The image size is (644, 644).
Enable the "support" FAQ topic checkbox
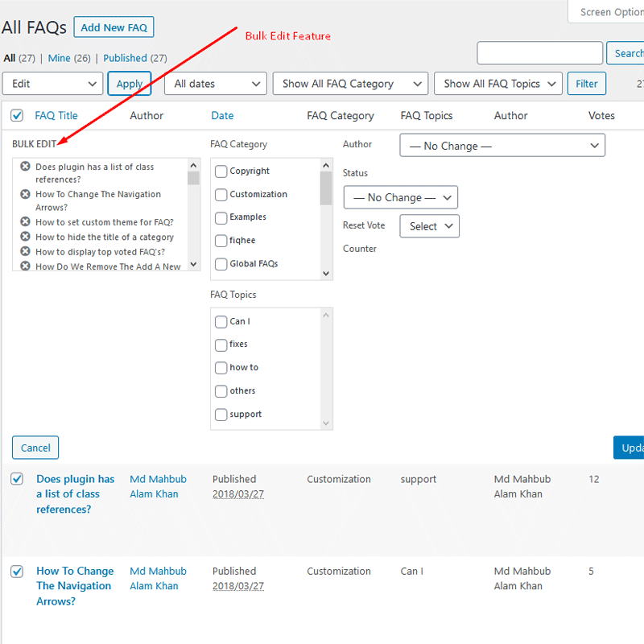click(221, 414)
